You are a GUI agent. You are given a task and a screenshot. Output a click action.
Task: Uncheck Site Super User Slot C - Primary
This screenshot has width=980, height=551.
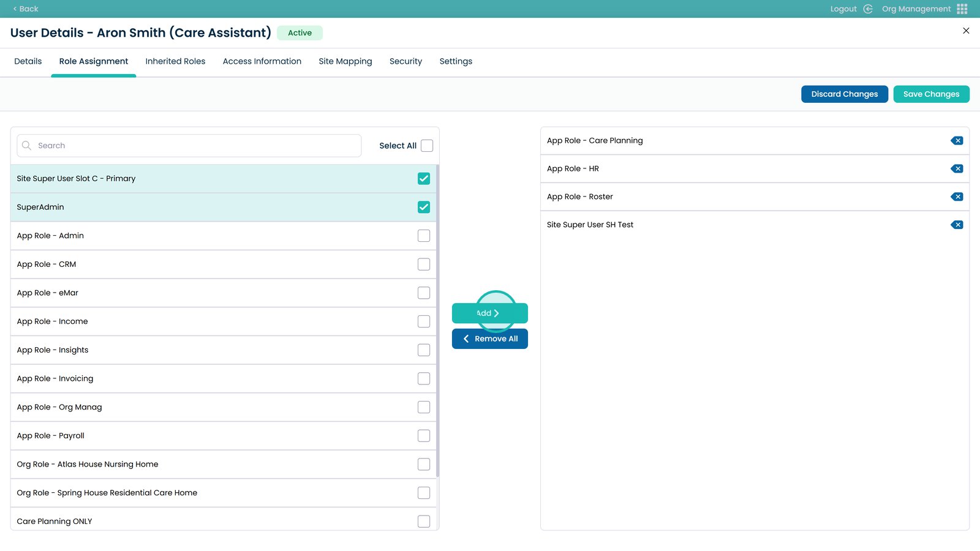(423, 179)
